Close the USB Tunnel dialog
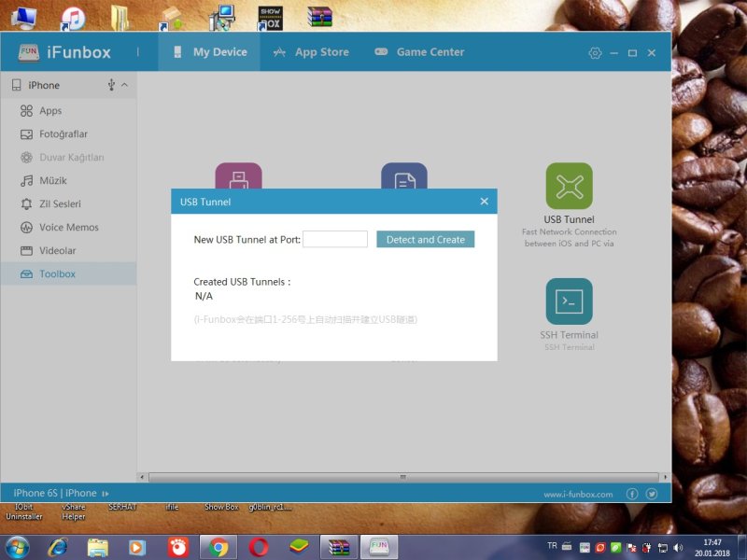 tap(484, 202)
